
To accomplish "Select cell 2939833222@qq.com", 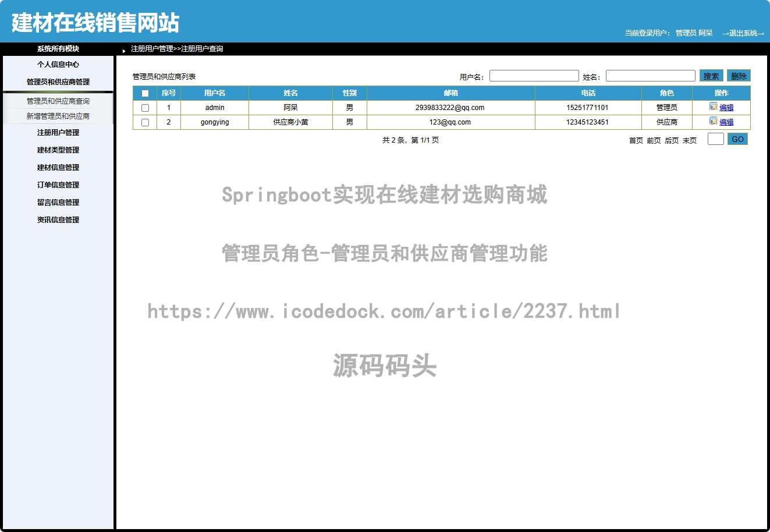I will tap(450, 108).
